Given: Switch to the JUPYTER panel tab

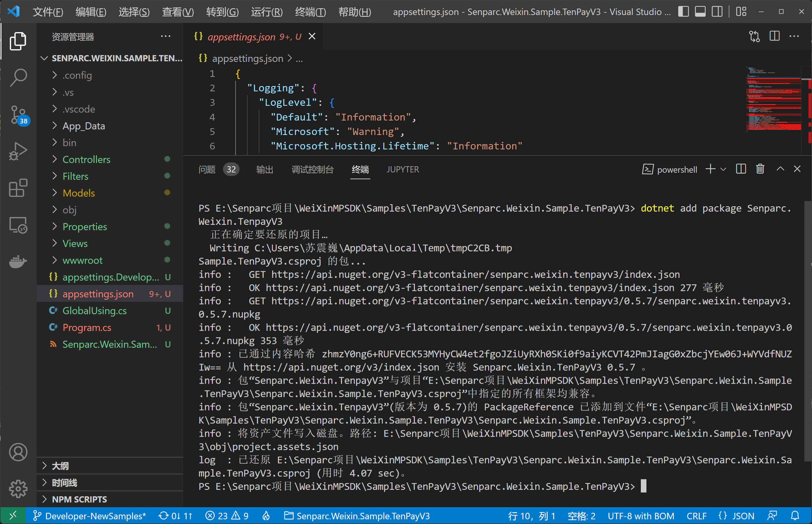Looking at the screenshot, I should (x=402, y=169).
